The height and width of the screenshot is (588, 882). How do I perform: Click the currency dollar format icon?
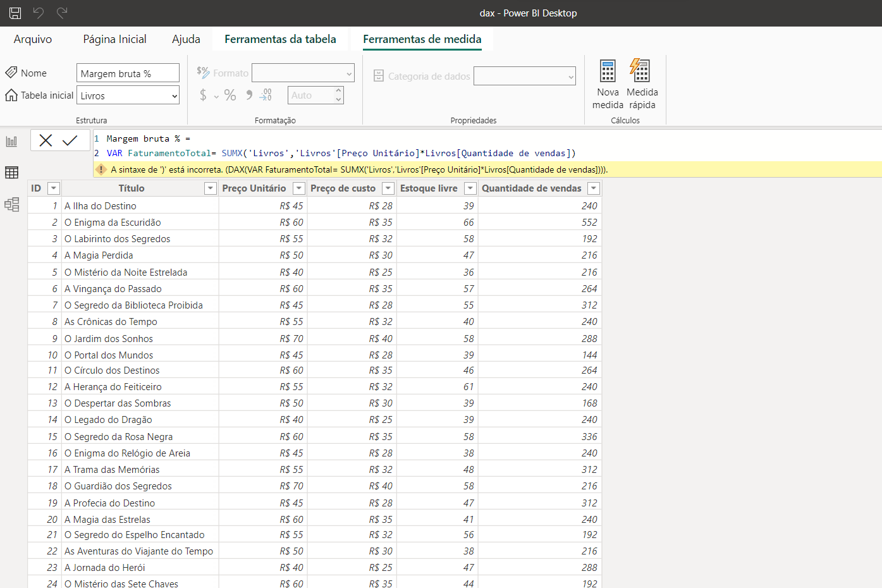203,95
